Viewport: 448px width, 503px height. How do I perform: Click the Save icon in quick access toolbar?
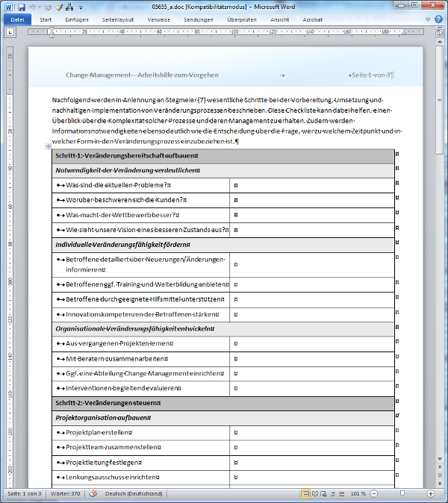(x=22, y=6)
